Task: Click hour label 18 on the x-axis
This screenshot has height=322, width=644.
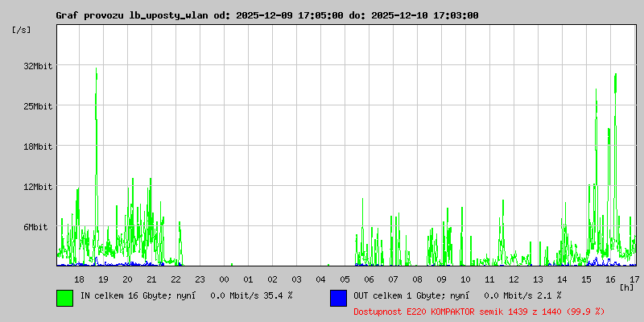Action: coord(79,279)
